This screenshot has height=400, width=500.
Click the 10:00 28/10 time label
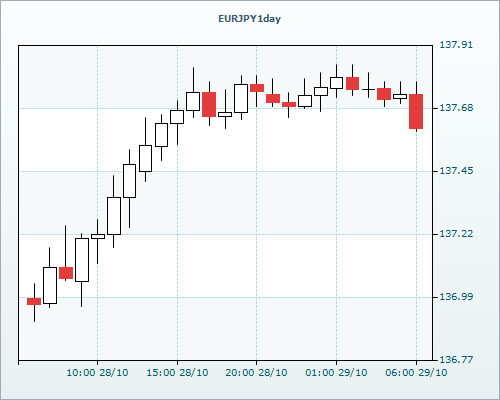[x=97, y=373]
